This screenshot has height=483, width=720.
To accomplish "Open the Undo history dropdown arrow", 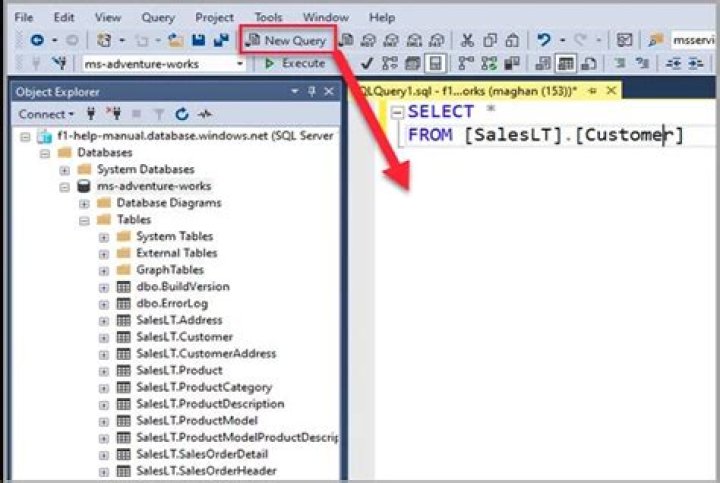I will pos(562,40).
